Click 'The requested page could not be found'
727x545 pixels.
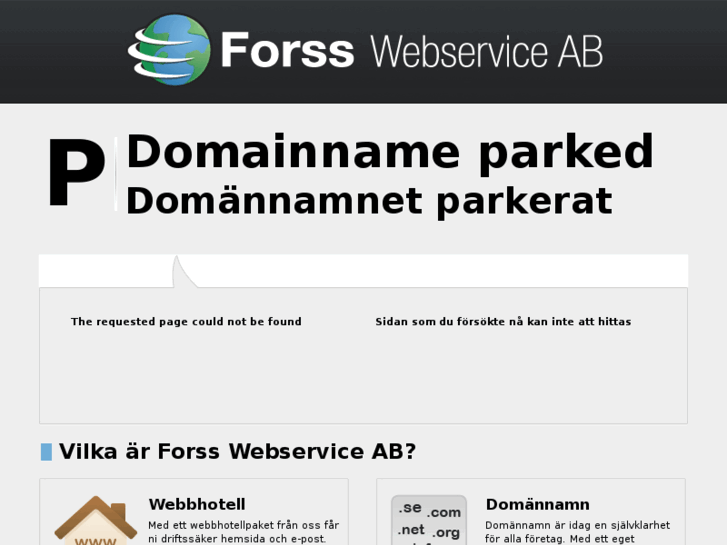tap(186, 321)
